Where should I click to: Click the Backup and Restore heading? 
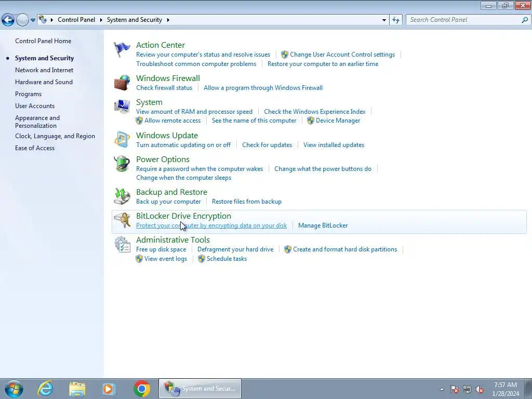pyautogui.click(x=171, y=192)
